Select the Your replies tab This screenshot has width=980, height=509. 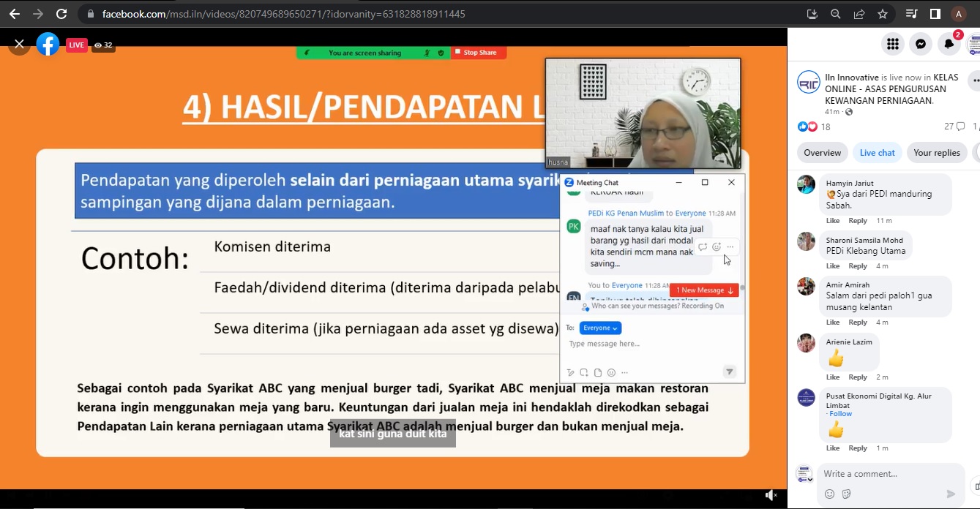coord(936,153)
